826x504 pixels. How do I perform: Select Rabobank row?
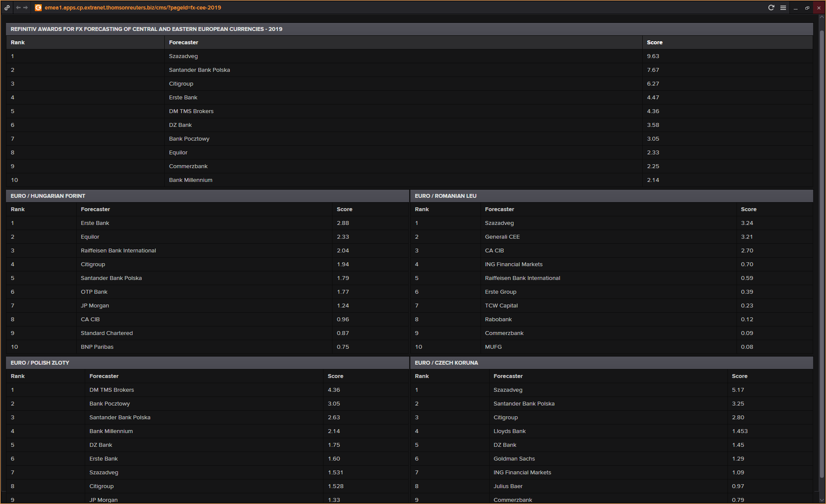[612, 320]
